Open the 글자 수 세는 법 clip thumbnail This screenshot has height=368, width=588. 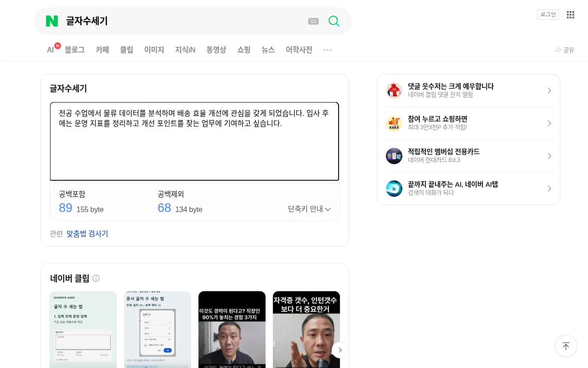click(83, 329)
